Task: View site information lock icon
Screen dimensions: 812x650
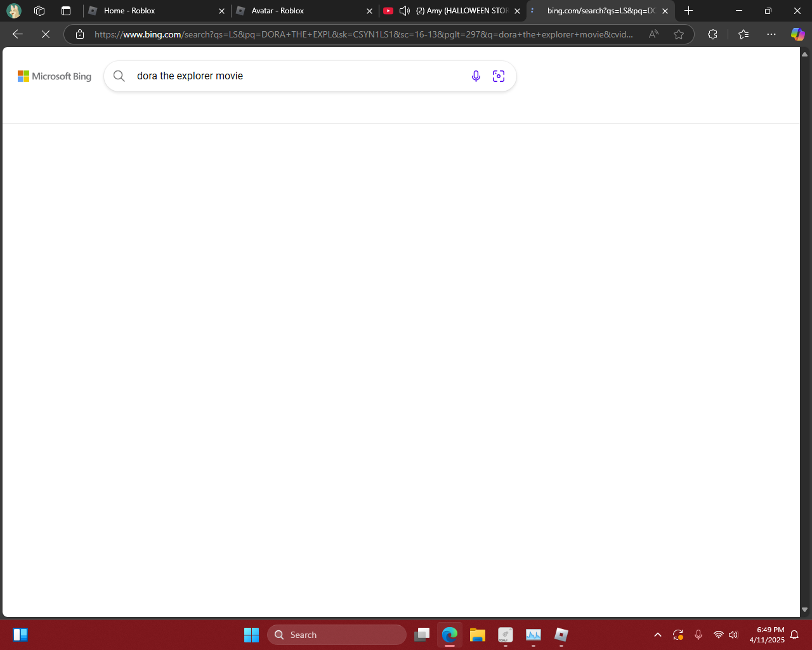Action: pos(80,34)
